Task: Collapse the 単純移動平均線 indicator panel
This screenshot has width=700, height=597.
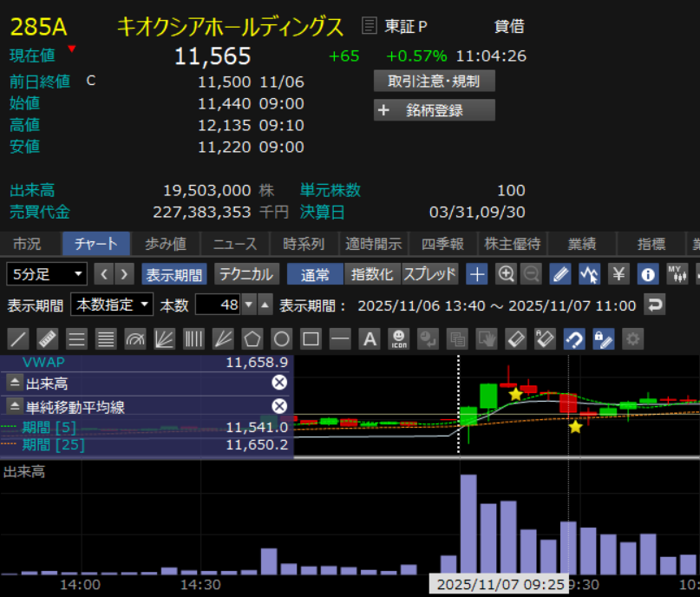Action: click(15, 406)
